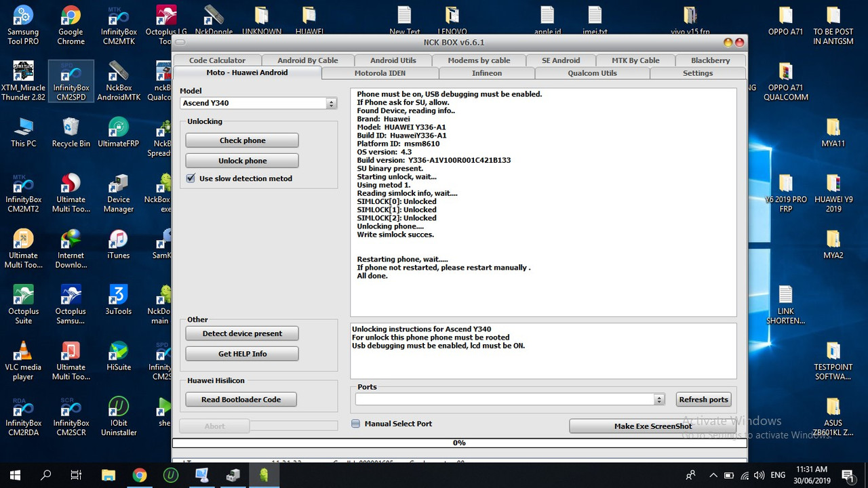Open taskbar search magnifier
Screen dimensions: 868x488
(x=45, y=474)
